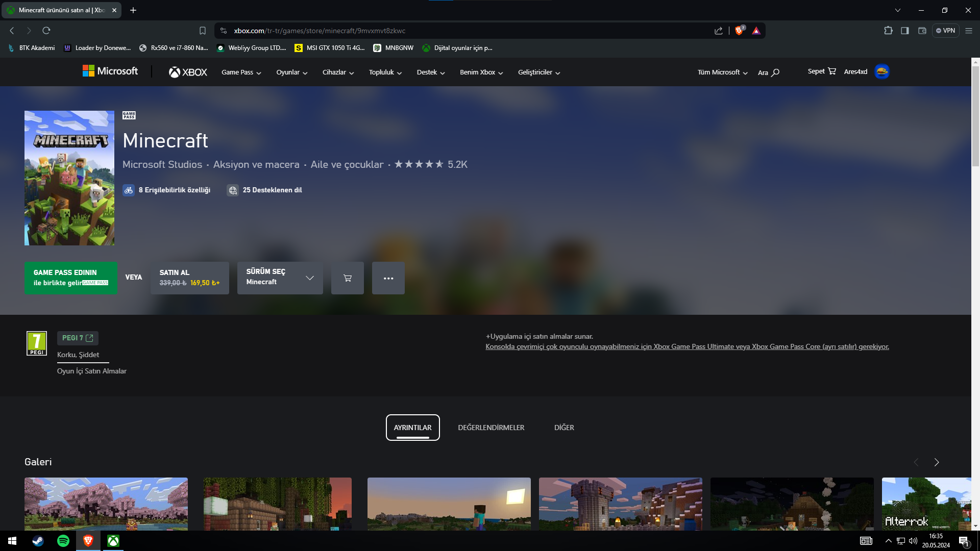Click the Ara search magnifier icon

[775, 72]
